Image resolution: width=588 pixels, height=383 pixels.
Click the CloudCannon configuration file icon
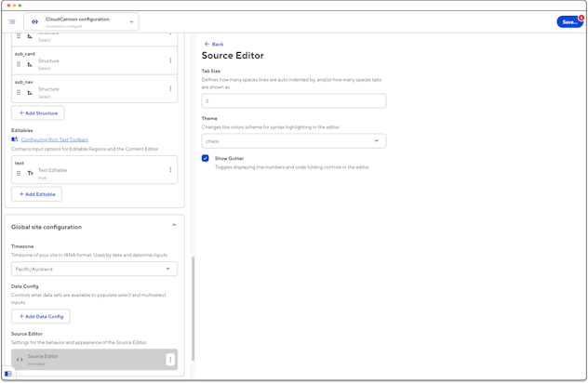point(34,21)
